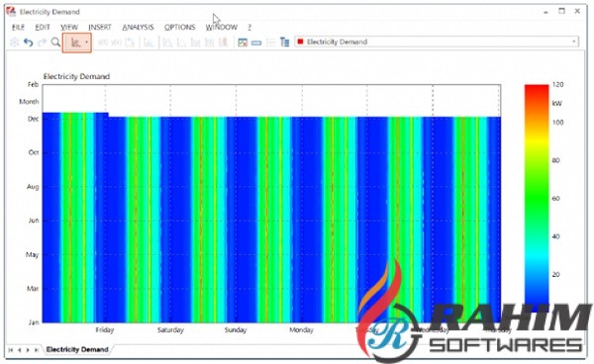The height and width of the screenshot is (364, 594).
Task: Click the Saturday x-axis label
Action: pos(170,330)
